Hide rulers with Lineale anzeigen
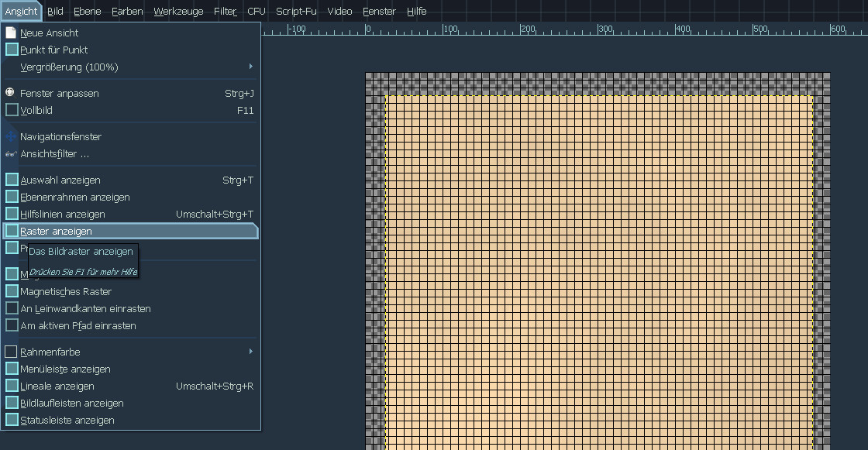The width and height of the screenshot is (868, 450). 12,386
